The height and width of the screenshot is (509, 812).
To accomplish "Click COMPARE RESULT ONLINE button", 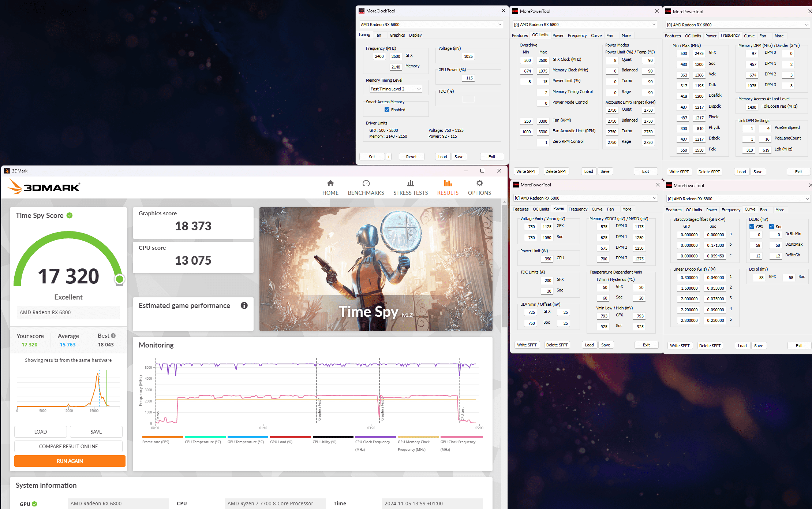I will pos(68,446).
